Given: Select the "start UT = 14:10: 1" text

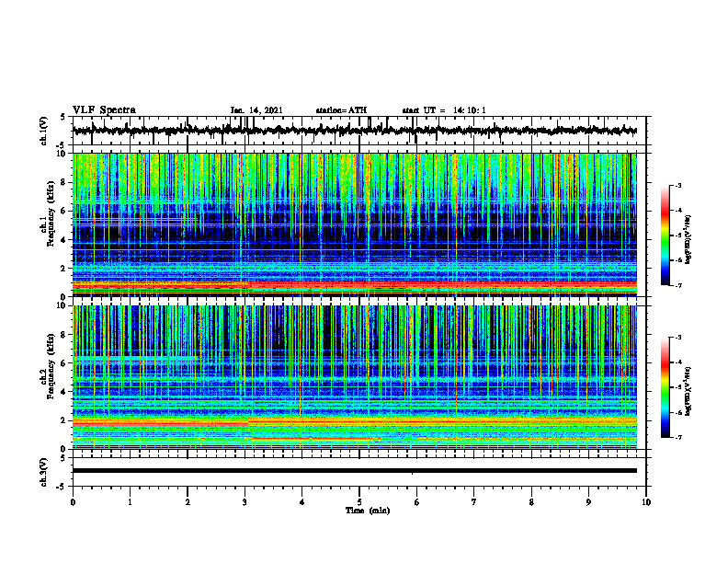Looking at the screenshot, I should pos(444,110).
